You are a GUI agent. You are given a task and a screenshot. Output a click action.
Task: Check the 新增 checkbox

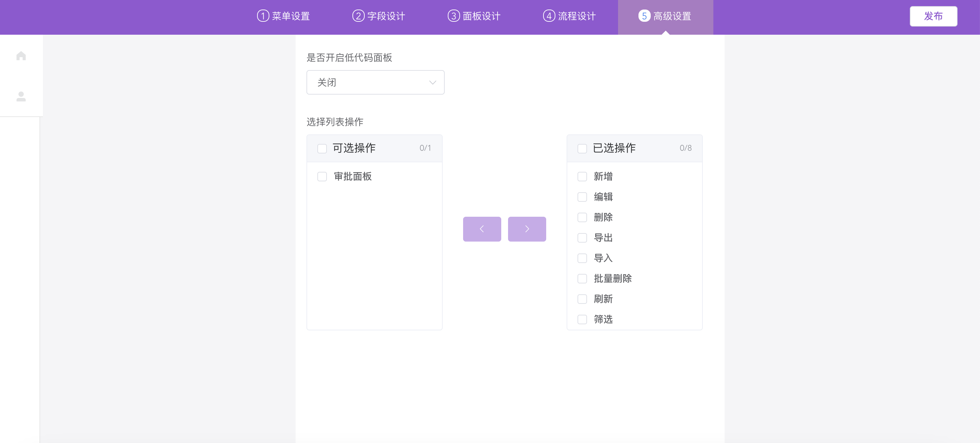click(582, 177)
